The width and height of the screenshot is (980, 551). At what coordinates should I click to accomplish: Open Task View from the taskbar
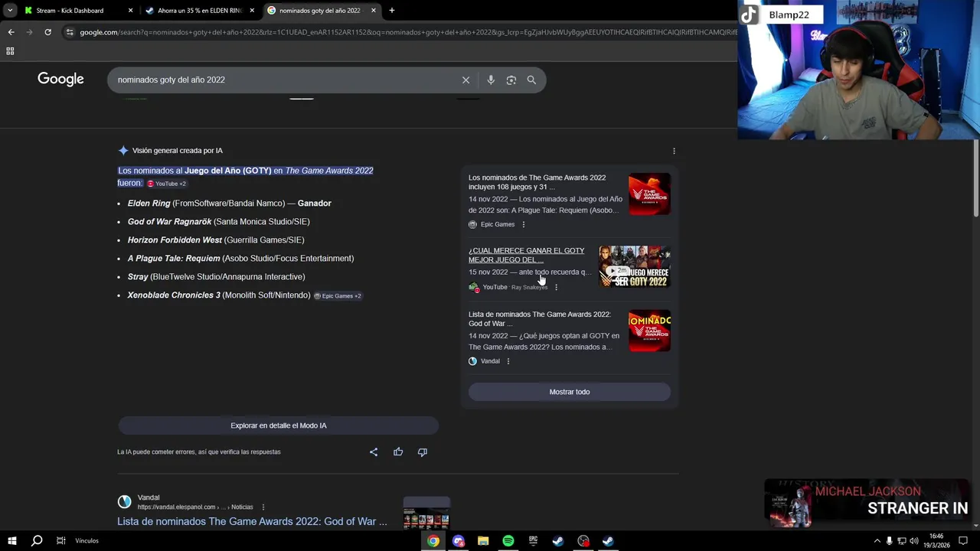coord(60,541)
